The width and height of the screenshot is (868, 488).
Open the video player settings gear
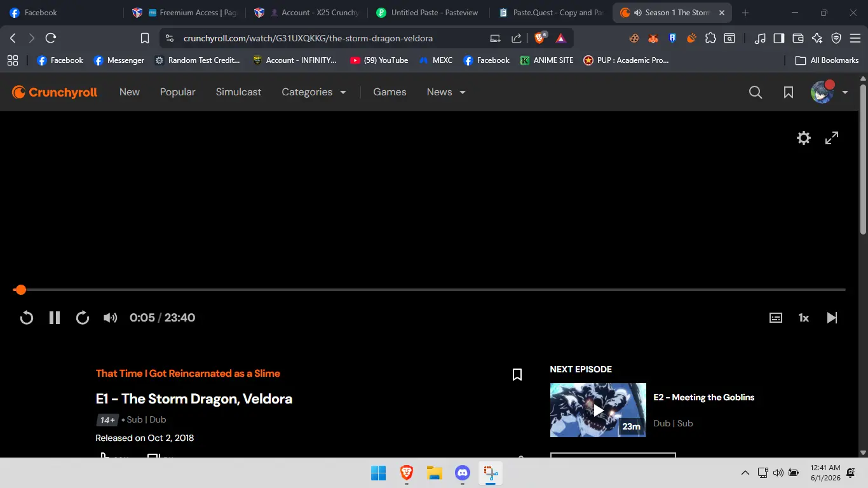804,138
